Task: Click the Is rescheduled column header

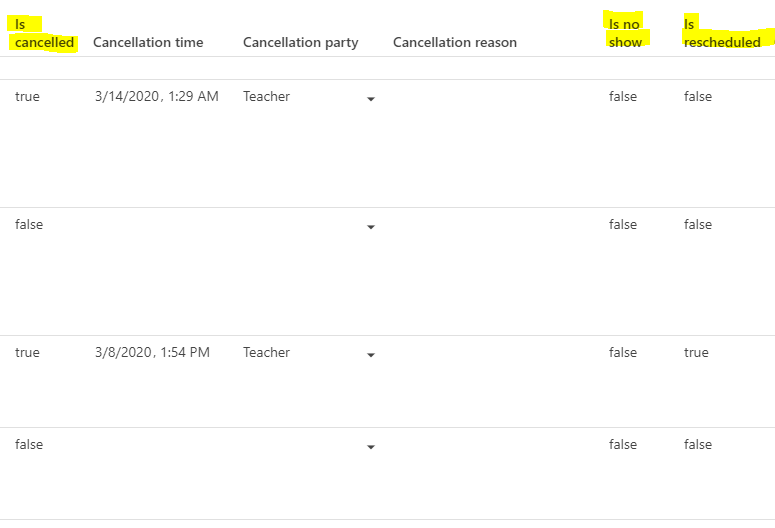Action: [722, 33]
